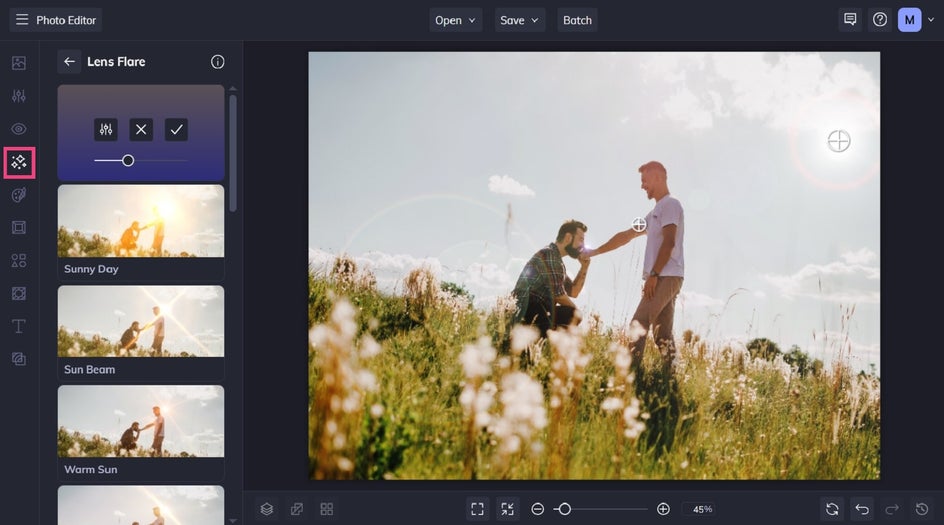Expand the Open dropdown
Viewport: 944px width, 525px height.
pyautogui.click(x=455, y=20)
